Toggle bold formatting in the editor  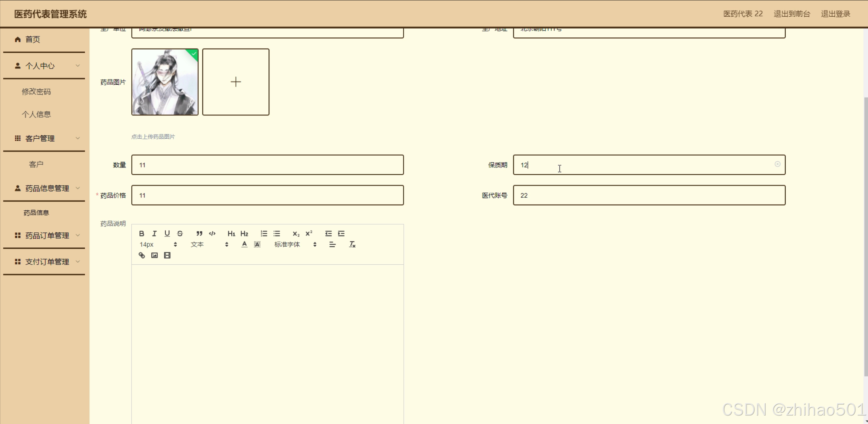[x=141, y=233]
